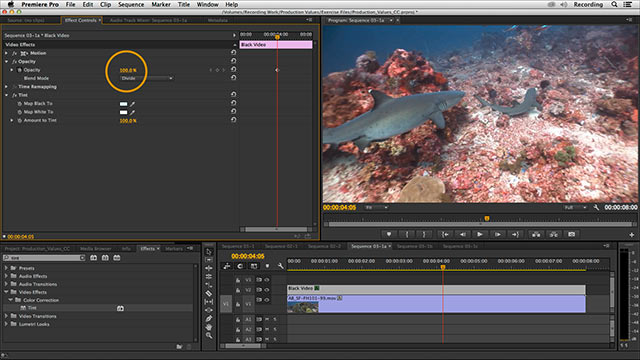Step back one frame
This screenshot has width=640, height=360.
click(x=462, y=234)
